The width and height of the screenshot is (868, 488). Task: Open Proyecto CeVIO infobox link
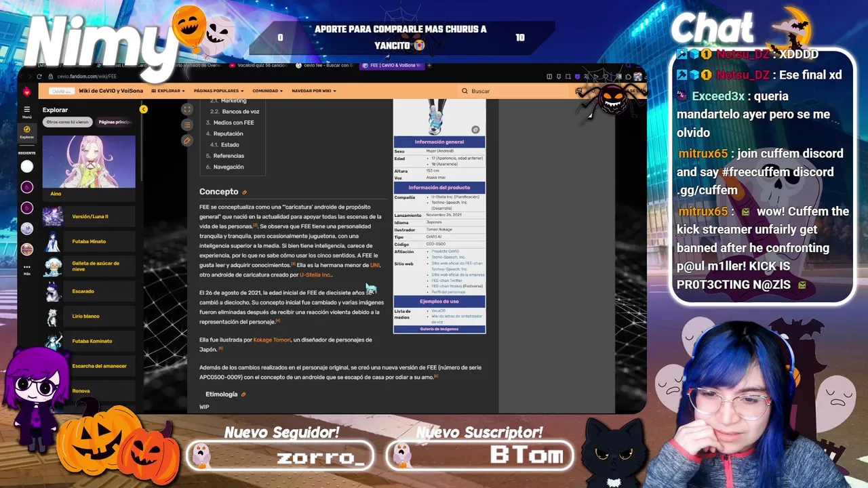445,251
